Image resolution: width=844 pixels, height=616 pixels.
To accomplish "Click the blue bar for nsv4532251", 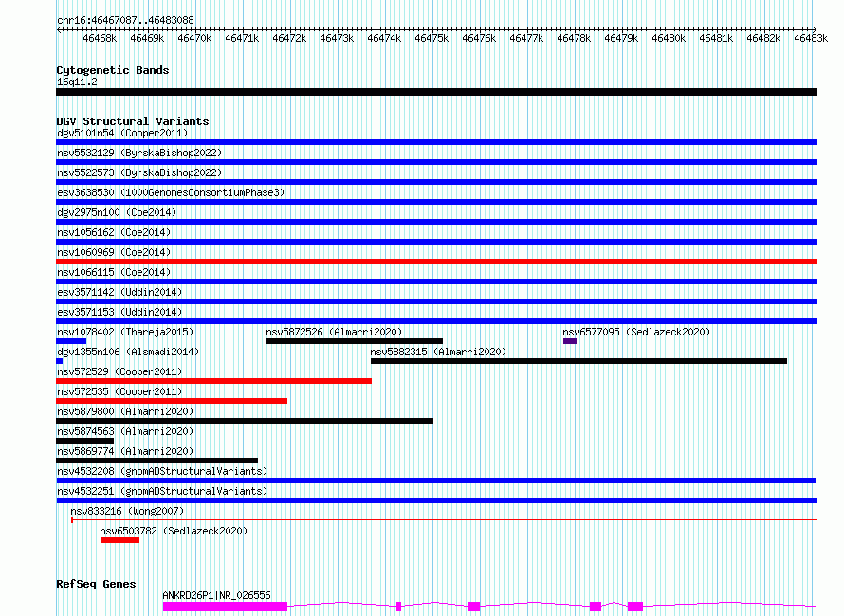I will coord(436,500).
